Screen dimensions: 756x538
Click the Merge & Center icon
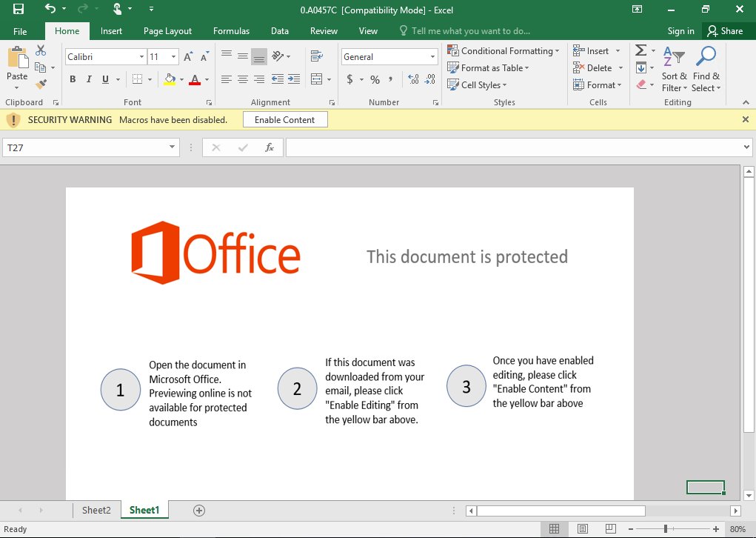[x=316, y=79]
